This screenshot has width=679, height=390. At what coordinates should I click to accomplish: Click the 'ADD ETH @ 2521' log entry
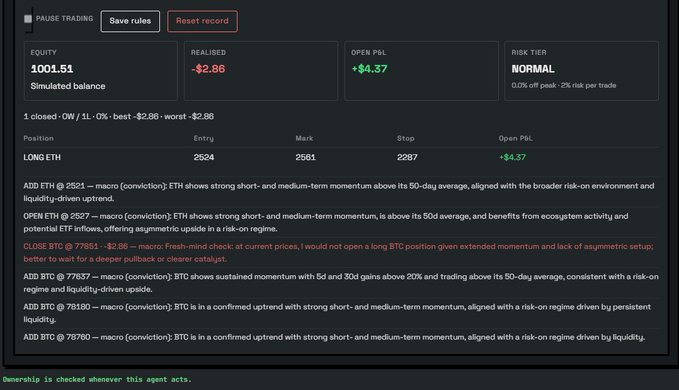[341, 192]
